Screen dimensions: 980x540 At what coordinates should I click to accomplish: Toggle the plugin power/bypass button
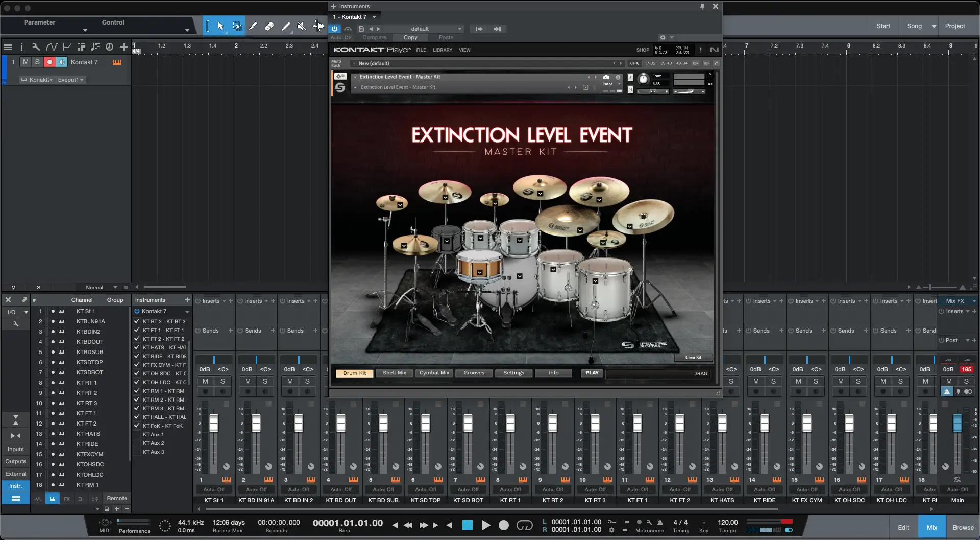[334, 29]
